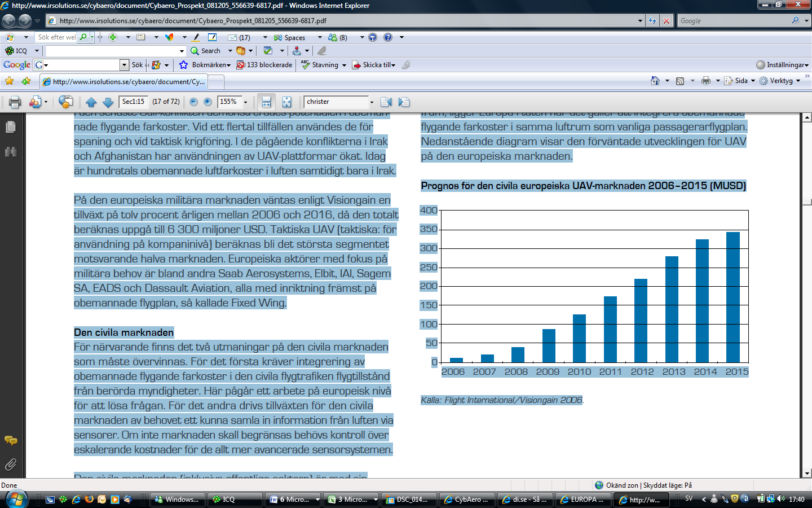Click Spaces in Windows Live toolbar
812x508 pixels.
click(289, 37)
